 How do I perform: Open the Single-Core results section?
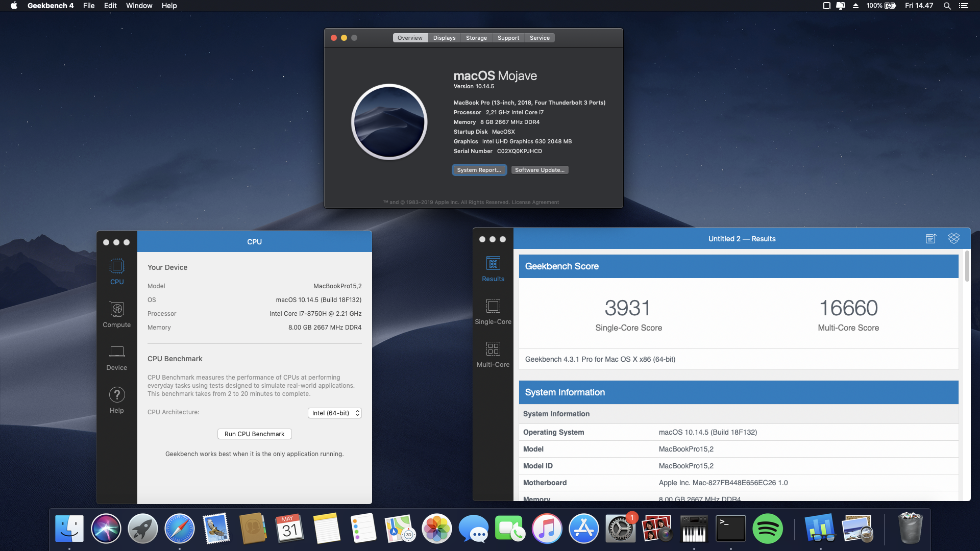493,307
